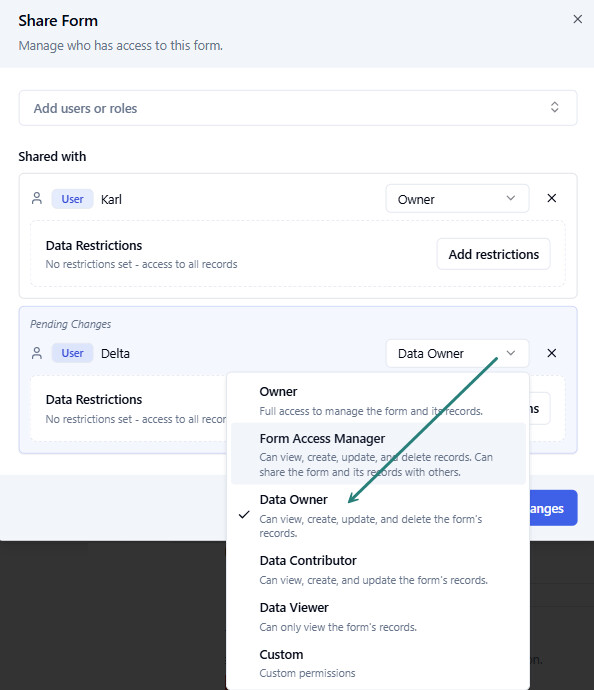Click the person icon next to Karl
594x690 pixels.
tap(37, 198)
